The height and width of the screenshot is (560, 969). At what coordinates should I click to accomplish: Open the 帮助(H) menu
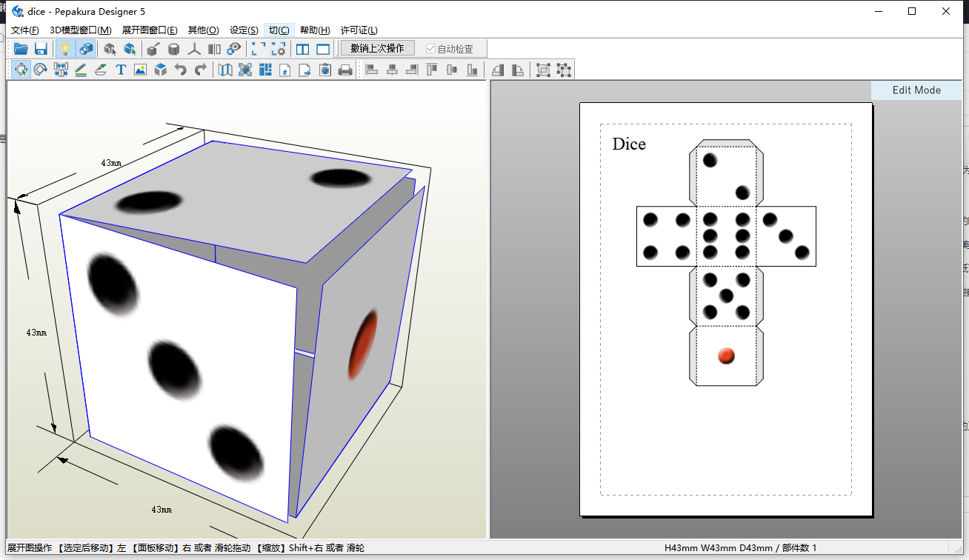point(315,30)
